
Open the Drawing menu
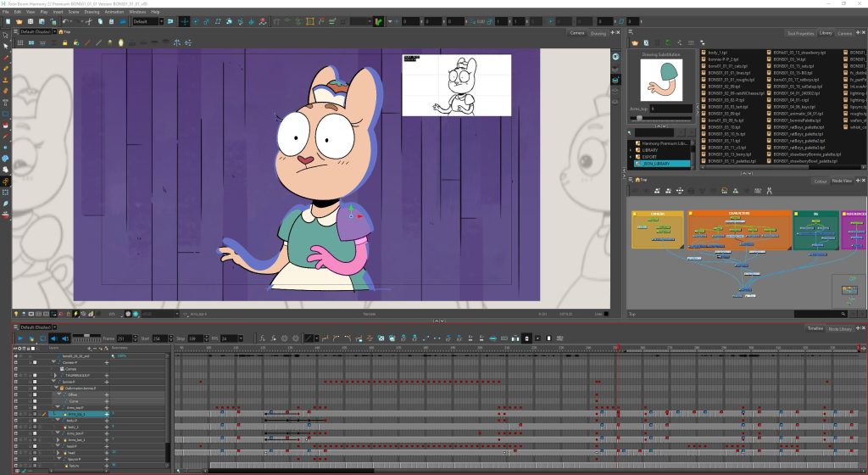(92, 12)
